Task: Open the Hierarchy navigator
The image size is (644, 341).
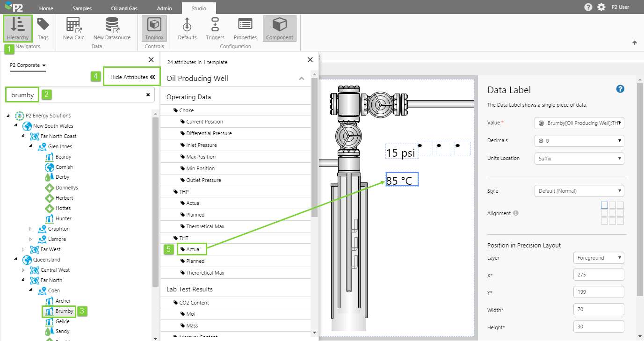Action: (x=18, y=29)
